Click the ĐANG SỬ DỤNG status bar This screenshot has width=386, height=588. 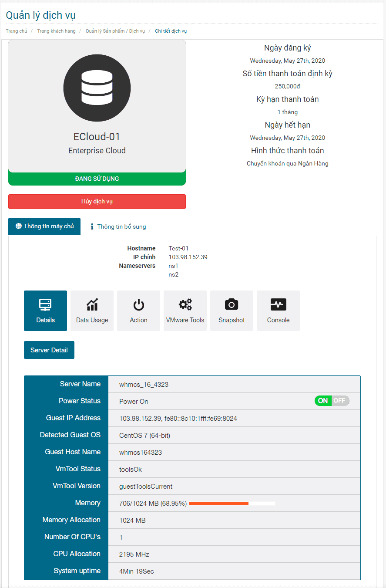97,179
